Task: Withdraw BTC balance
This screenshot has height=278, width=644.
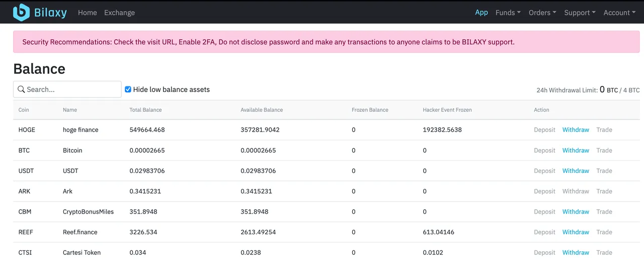Action: coord(576,150)
